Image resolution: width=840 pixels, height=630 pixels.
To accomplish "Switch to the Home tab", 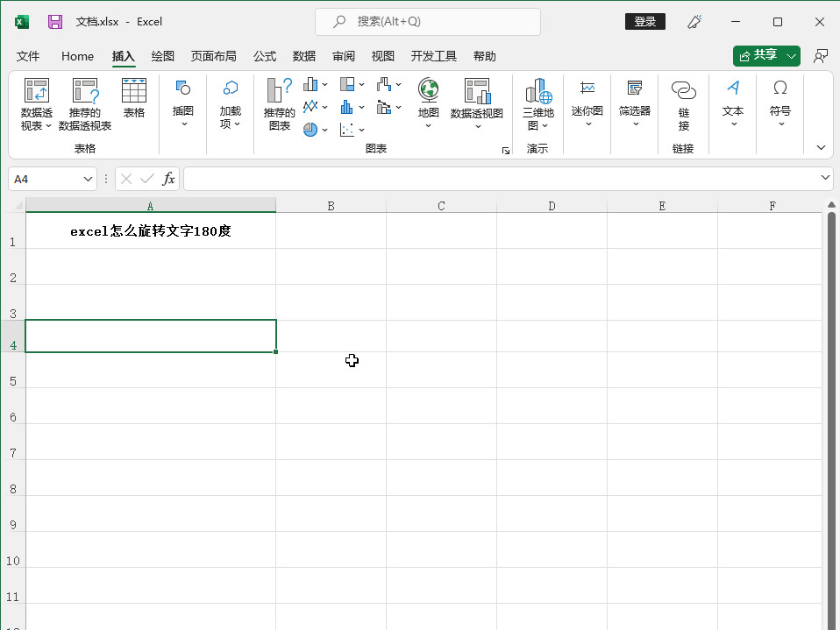I will (78, 56).
